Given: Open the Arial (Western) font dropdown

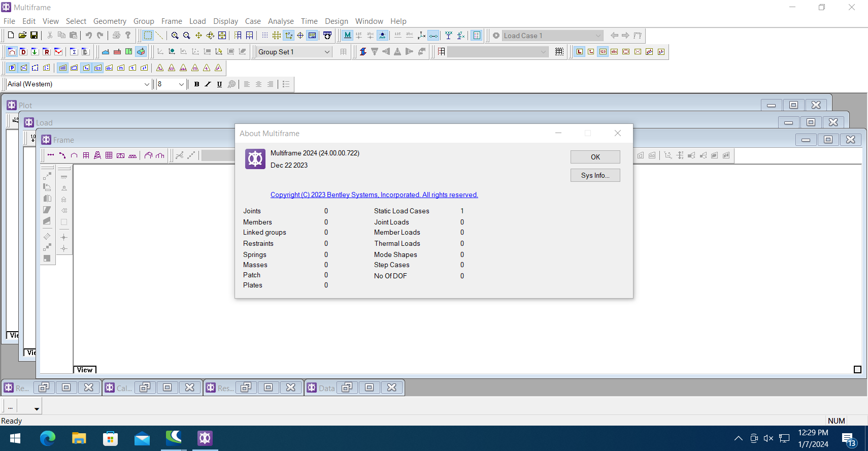Looking at the screenshot, I should (147, 84).
